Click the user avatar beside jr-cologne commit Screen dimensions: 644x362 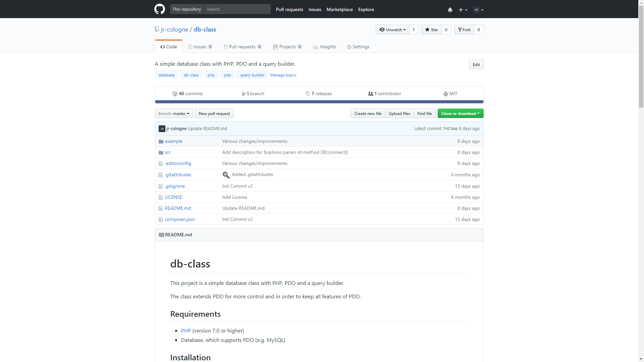[x=162, y=129]
